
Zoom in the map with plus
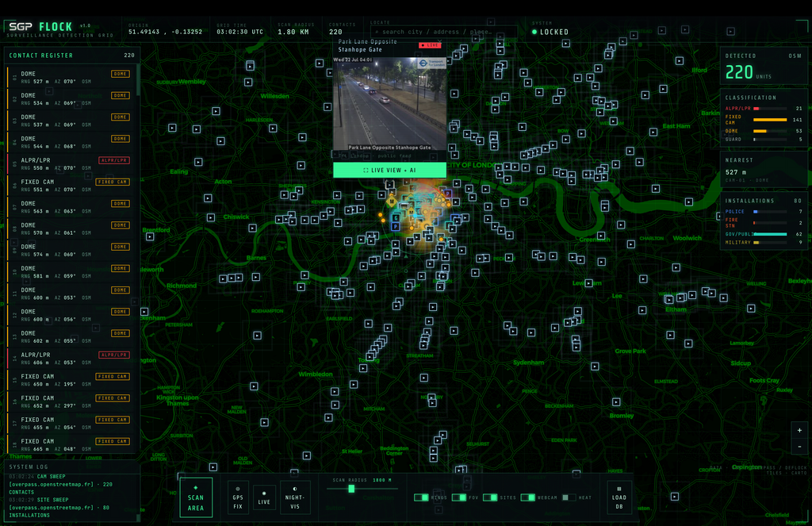[x=799, y=430]
